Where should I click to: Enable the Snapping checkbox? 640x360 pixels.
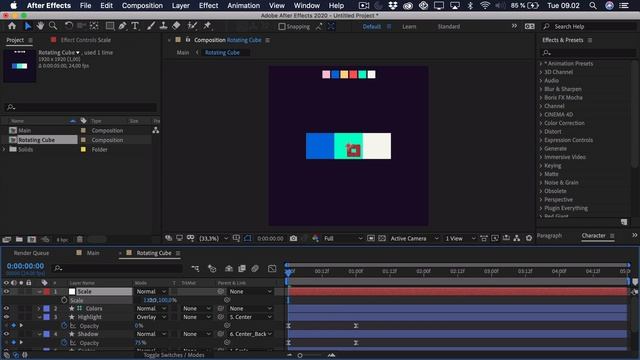[282, 27]
